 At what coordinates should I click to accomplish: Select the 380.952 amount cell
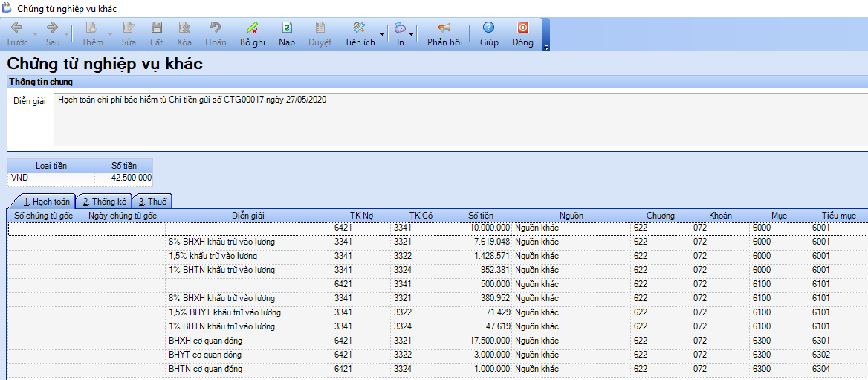[481, 299]
